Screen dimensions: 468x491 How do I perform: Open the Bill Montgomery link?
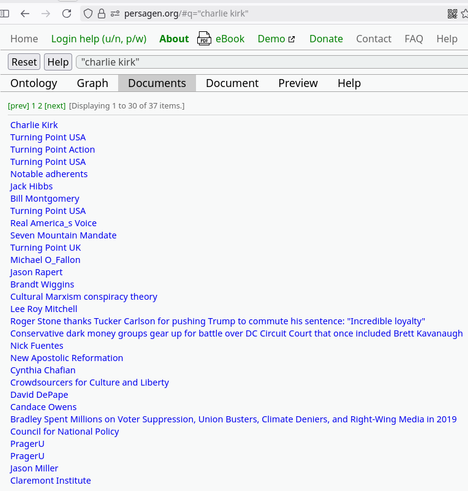click(45, 199)
